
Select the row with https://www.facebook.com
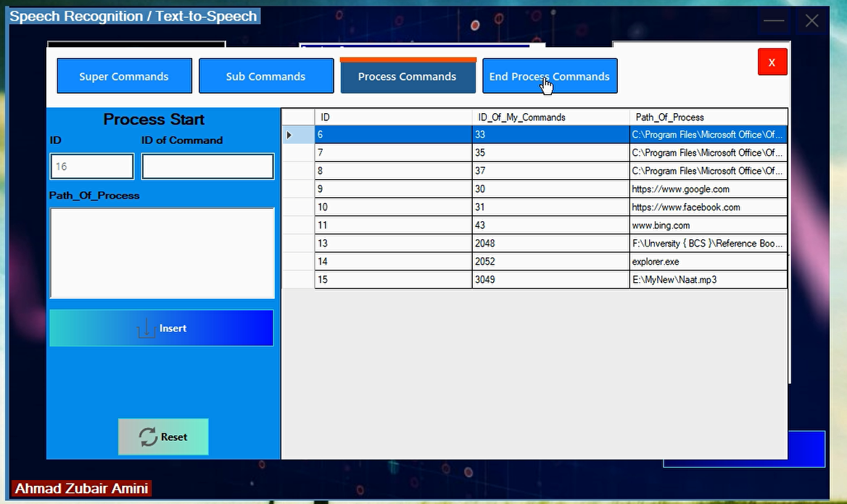708,207
